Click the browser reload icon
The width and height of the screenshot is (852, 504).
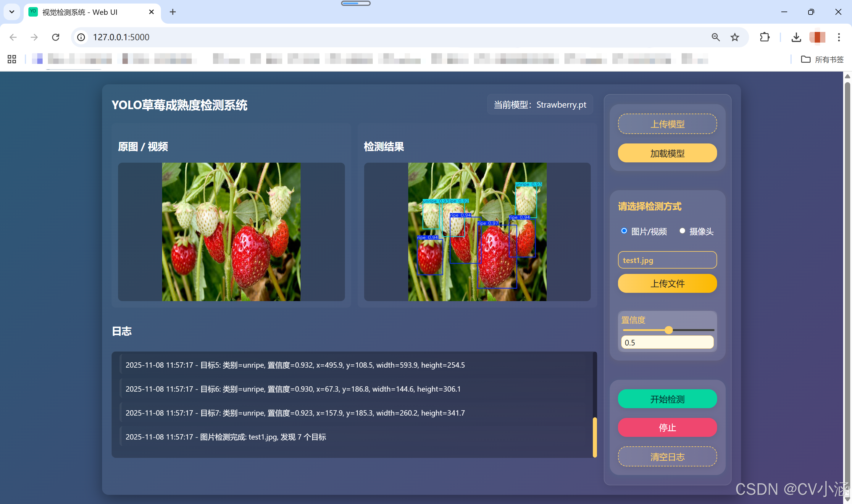56,37
